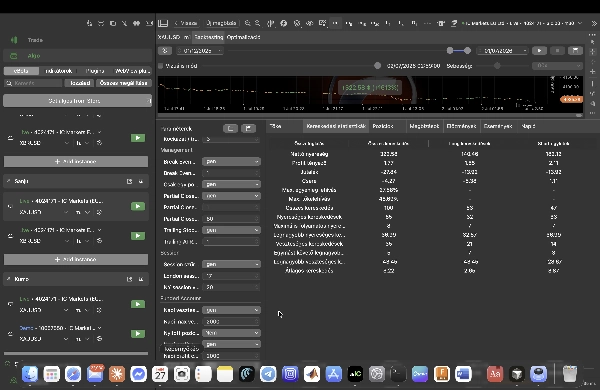The height and width of the screenshot is (390, 600).
Task: Open the backtest start date picker
Action: (200, 51)
